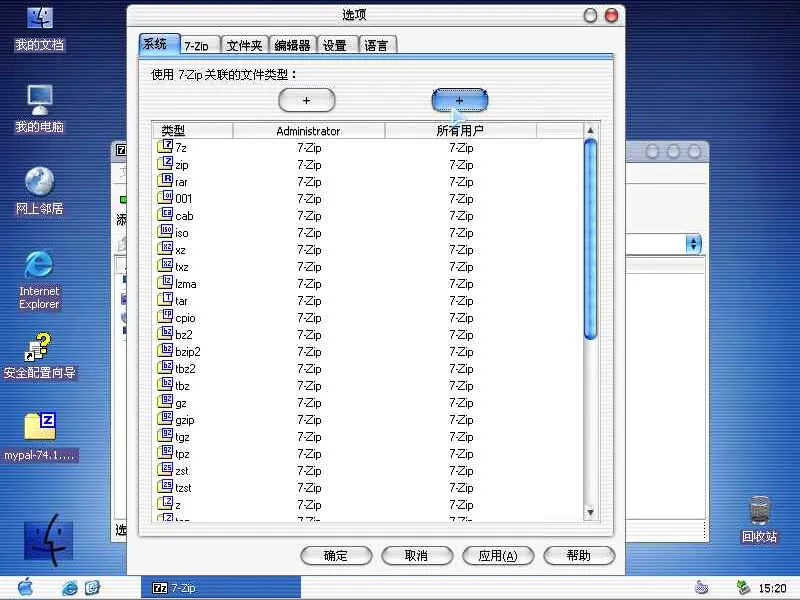Click the 7-Zip taskbar button

(221, 588)
